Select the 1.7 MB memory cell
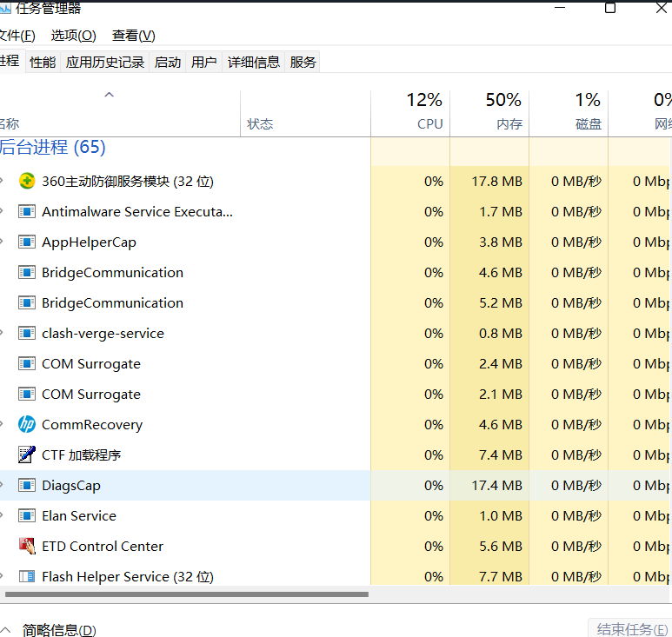672x637 pixels. point(489,212)
